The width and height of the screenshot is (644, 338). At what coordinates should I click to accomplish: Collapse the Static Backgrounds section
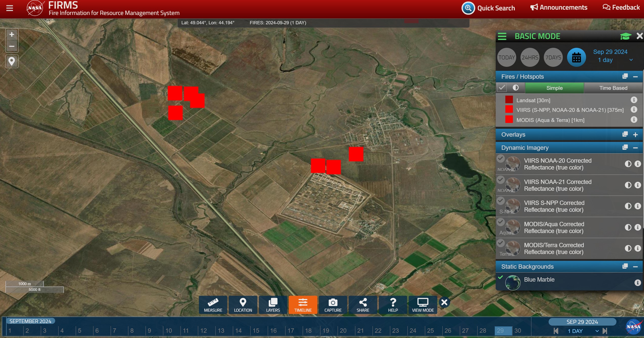click(635, 267)
